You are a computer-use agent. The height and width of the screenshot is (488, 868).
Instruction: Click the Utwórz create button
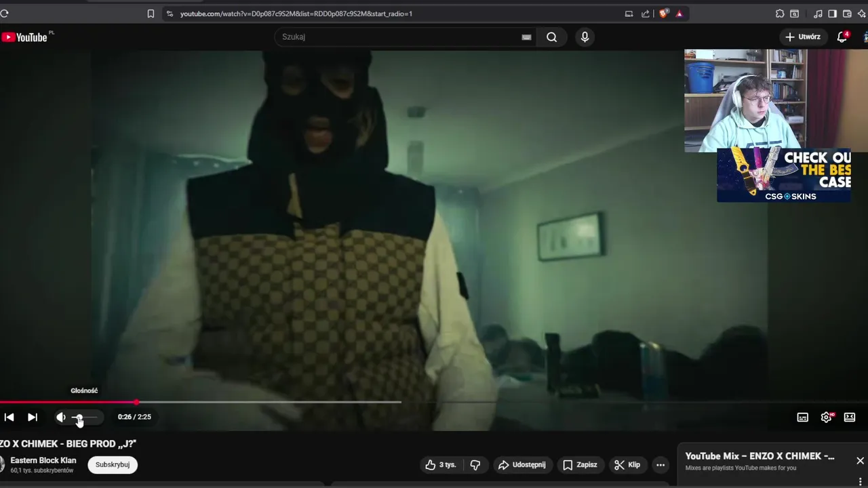[803, 37]
